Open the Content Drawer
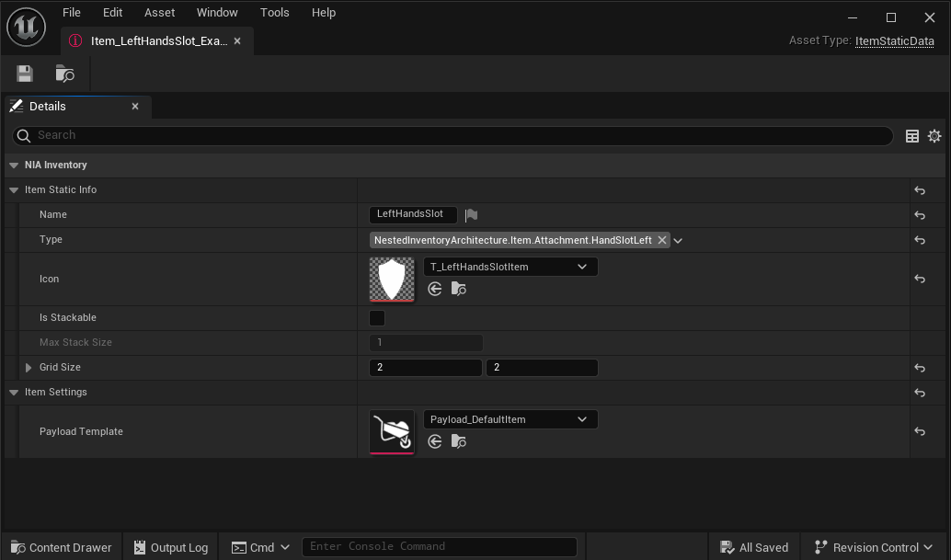 60,546
